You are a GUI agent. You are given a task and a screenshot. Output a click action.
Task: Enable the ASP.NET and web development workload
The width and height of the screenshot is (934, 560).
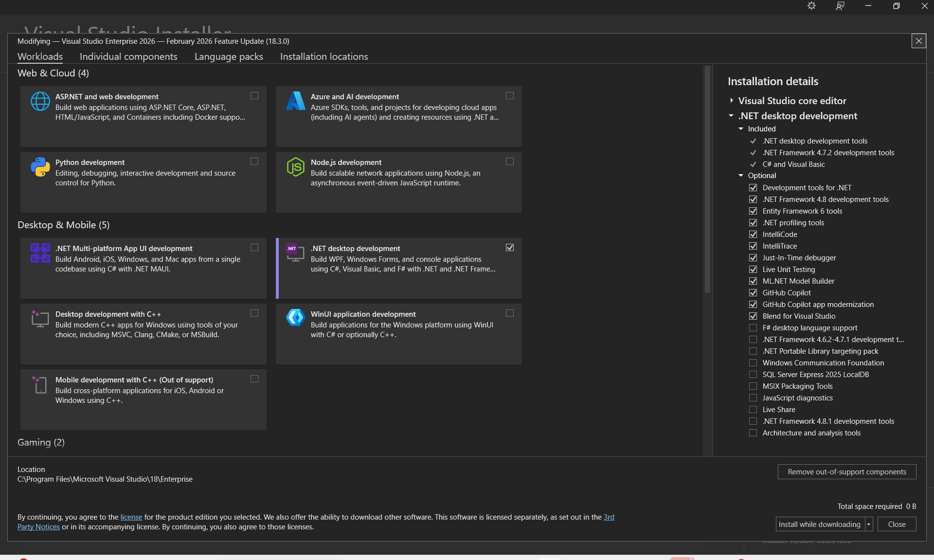click(x=254, y=95)
